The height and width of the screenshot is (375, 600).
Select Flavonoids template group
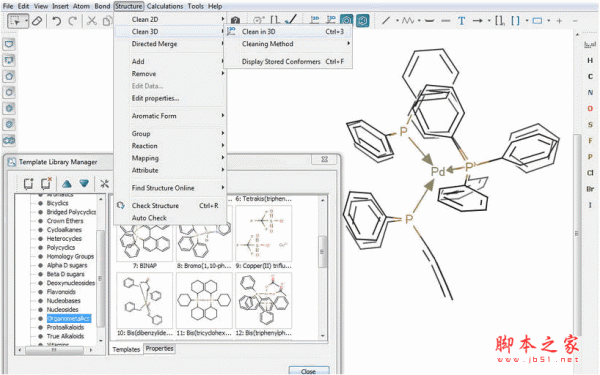coord(61,292)
